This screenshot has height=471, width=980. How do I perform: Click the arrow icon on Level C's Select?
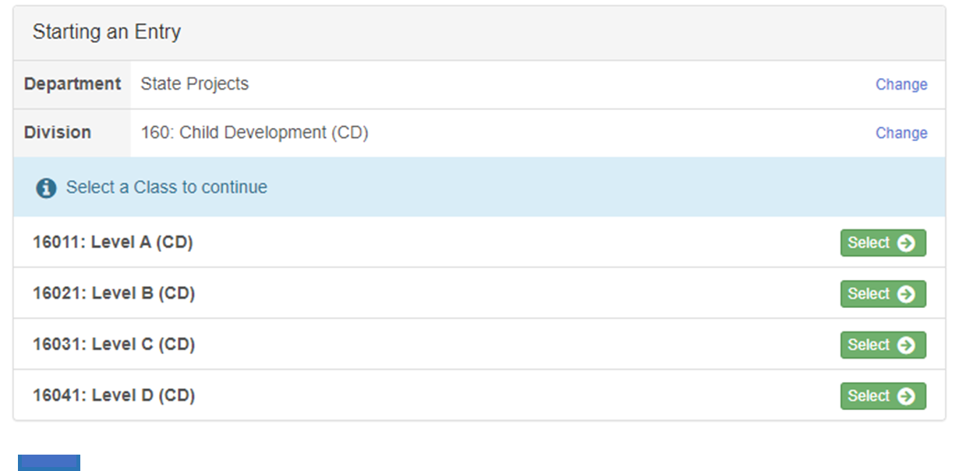pyautogui.click(x=906, y=345)
